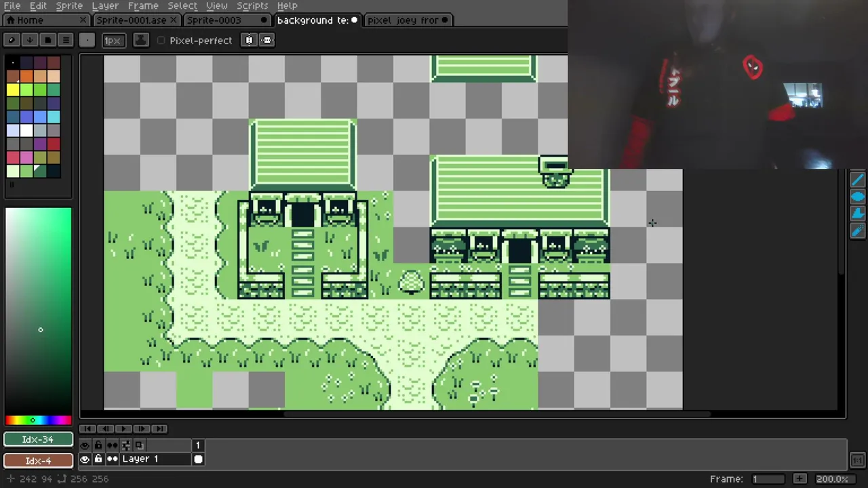Toggle the horizontal symmetry button
Image resolution: width=868 pixels, height=488 pixels.
coord(267,40)
